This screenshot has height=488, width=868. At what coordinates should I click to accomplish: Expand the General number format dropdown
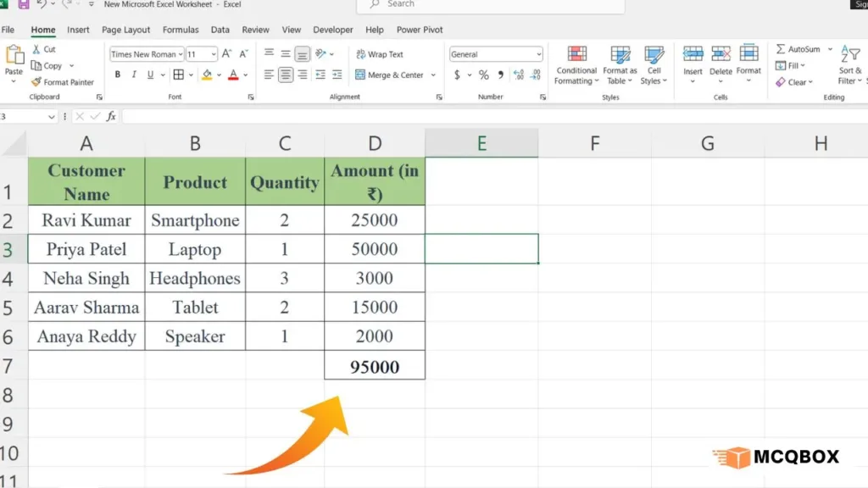click(x=538, y=54)
